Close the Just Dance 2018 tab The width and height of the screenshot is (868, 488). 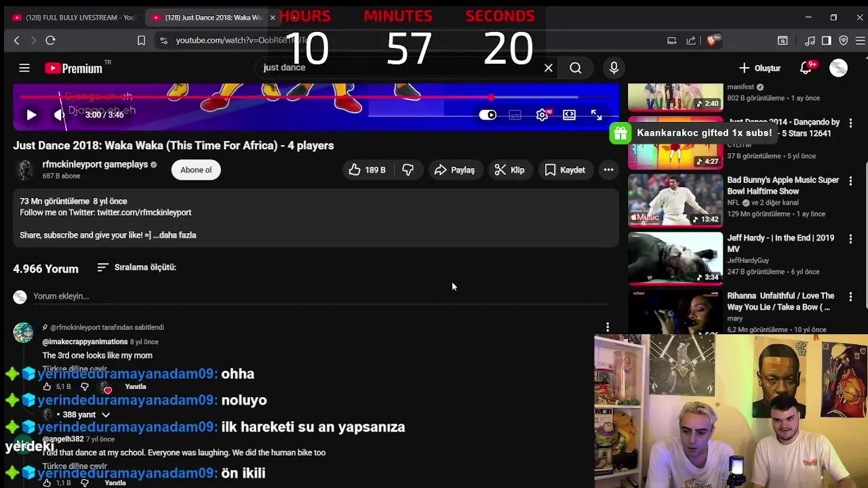pos(273,18)
